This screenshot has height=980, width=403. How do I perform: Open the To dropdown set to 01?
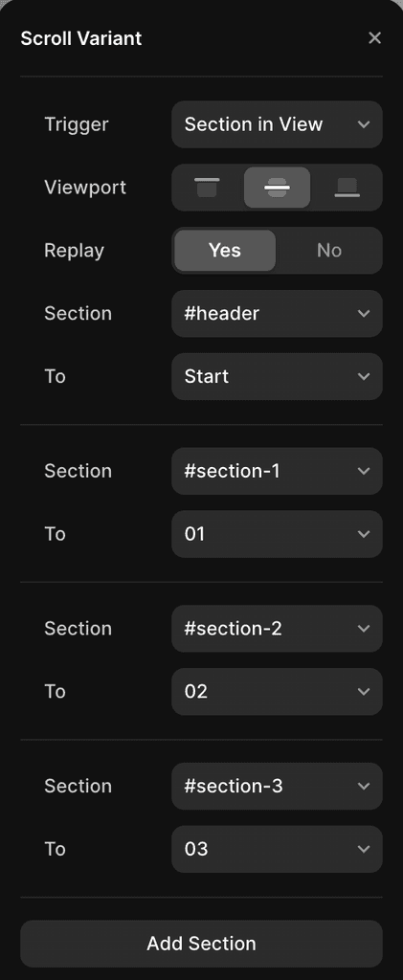tap(277, 534)
